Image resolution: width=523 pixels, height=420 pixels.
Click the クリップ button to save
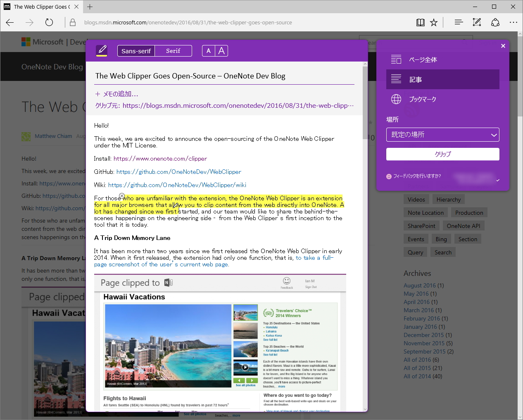pyautogui.click(x=442, y=154)
